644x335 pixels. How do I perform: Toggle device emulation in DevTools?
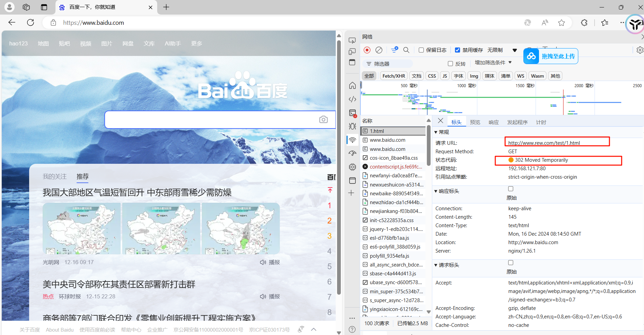click(x=352, y=52)
